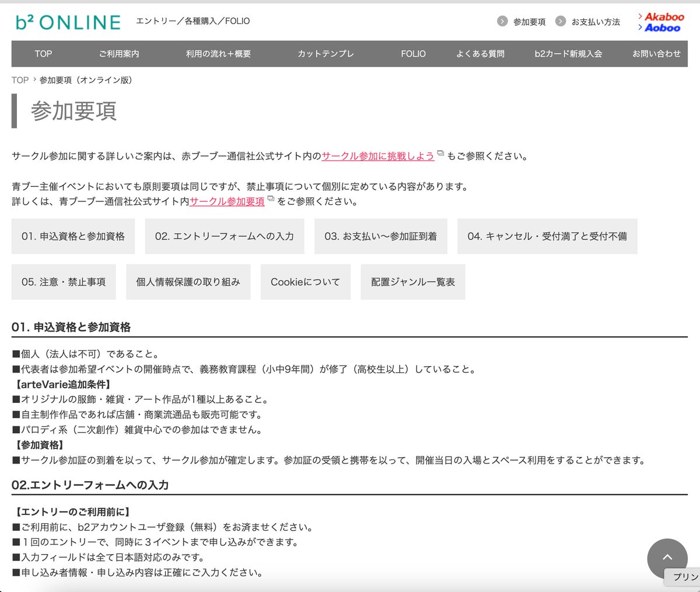Viewport: 700px width, 592px height.
Task: Click line ■個人（法人は不可）であること。
Action: tap(86, 354)
